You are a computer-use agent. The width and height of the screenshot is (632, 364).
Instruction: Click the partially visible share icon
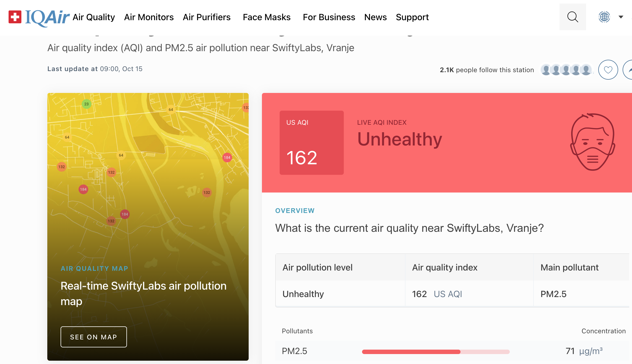(628, 70)
